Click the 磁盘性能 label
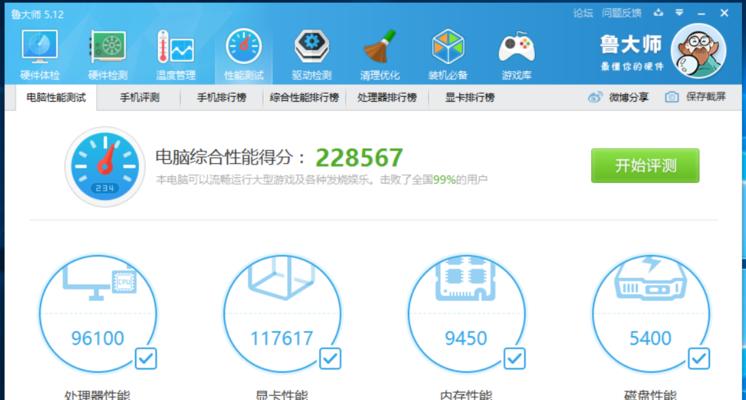Image resolution: width=746 pixels, height=400 pixels. point(650,395)
